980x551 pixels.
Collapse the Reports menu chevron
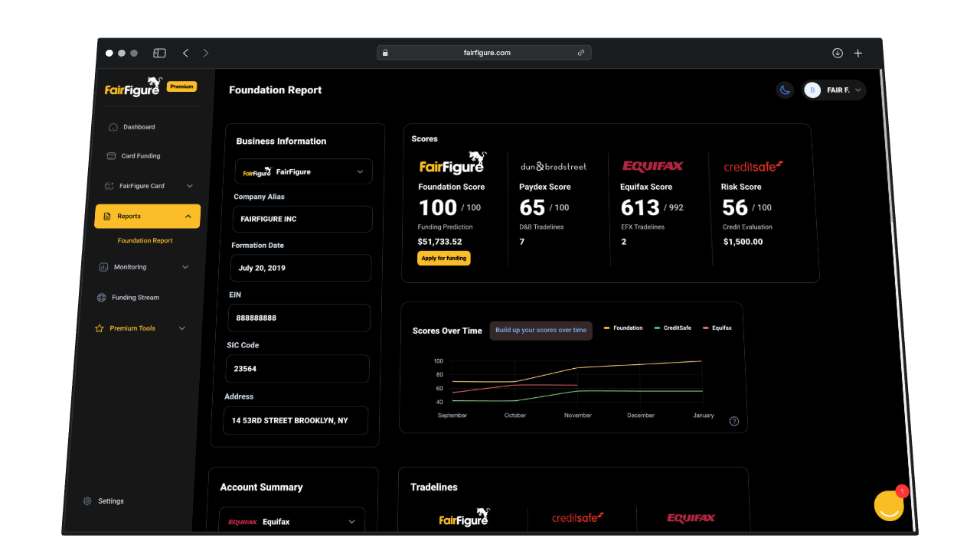[x=188, y=217]
